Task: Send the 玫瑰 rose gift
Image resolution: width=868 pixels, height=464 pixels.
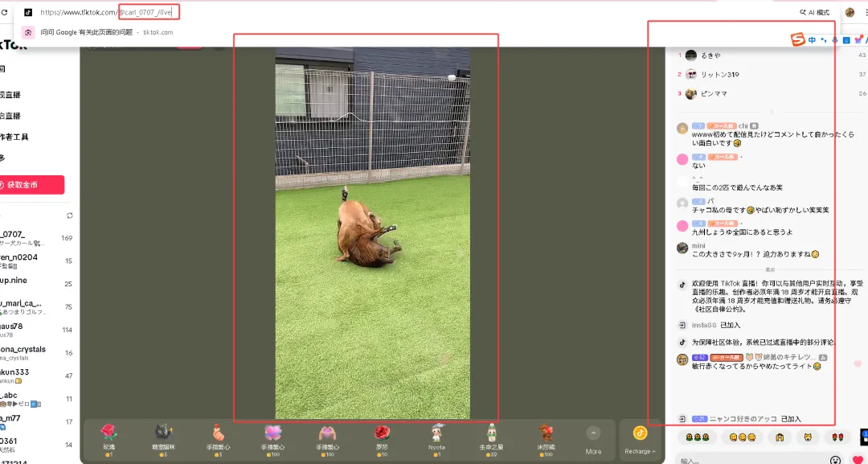Action: click(x=109, y=440)
